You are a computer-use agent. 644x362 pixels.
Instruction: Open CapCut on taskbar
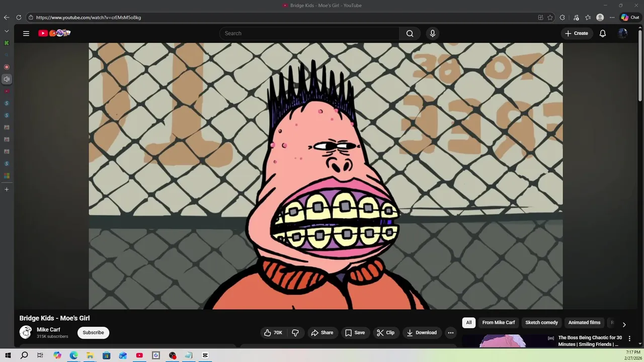[205, 355]
